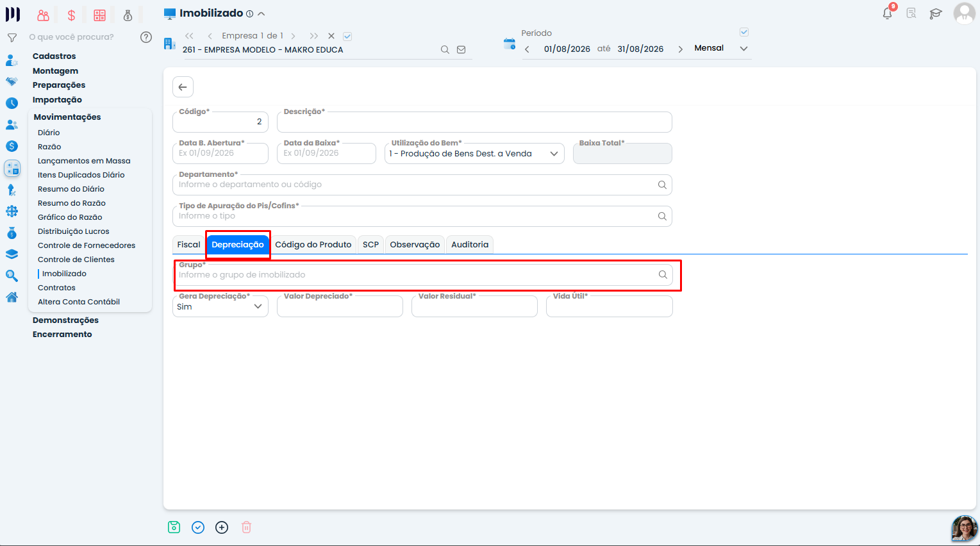Open the chat assistant avatar
980x546 pixels.
tap(964, 529)
